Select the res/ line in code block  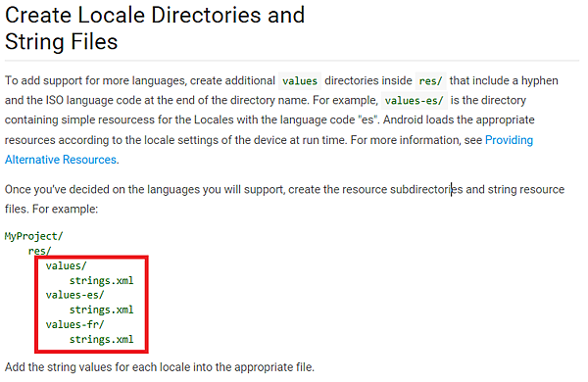(39, 251)
